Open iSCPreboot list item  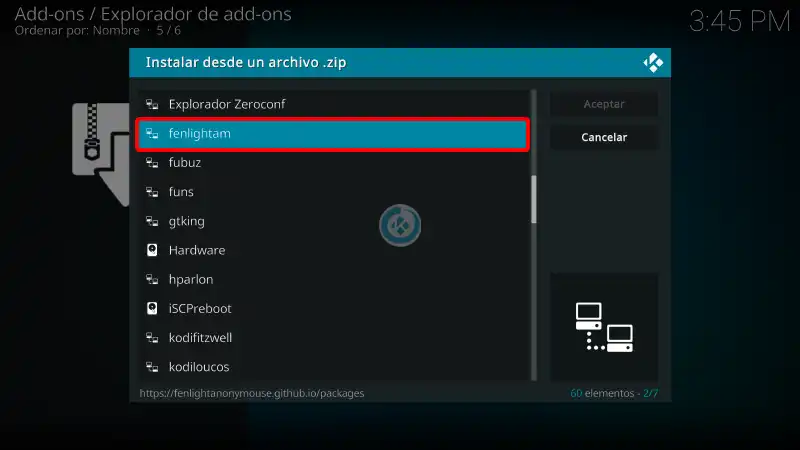[x=335, y=308]
